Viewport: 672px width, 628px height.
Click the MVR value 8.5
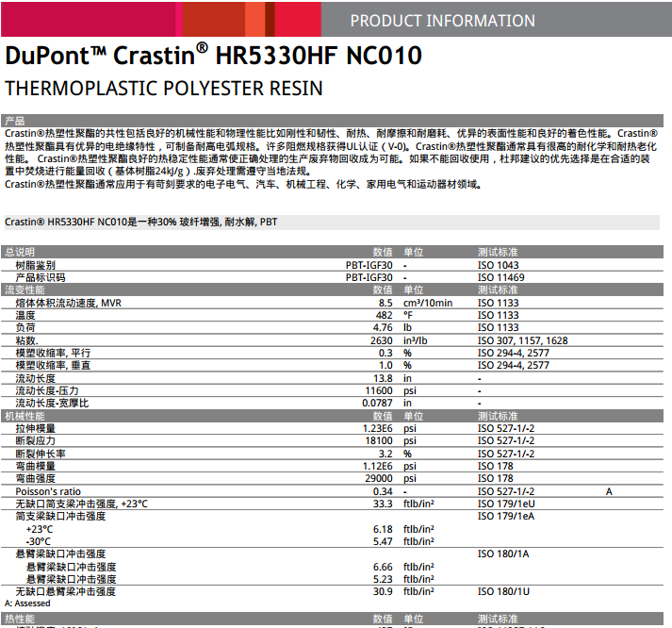click(385, 303)
